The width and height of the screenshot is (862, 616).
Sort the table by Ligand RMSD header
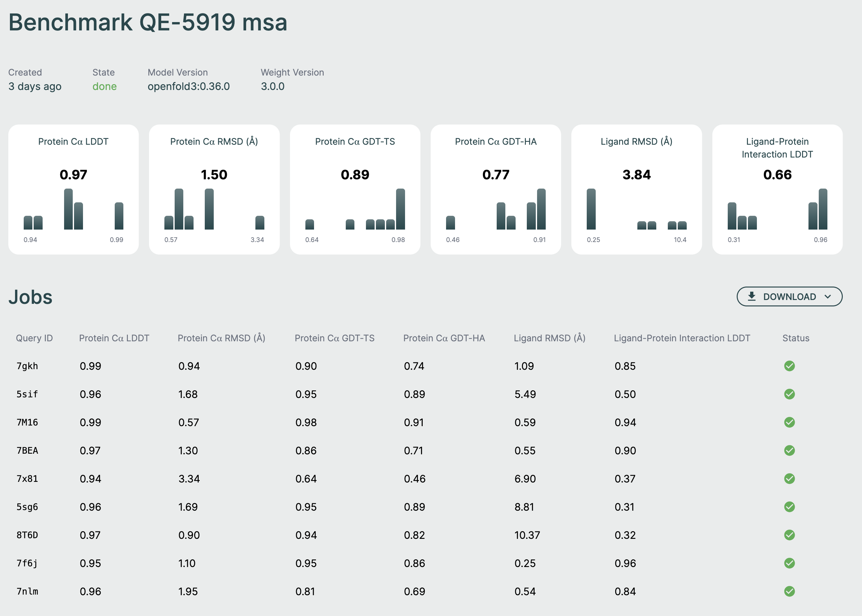pyautogui.click(x=549, y=338)
